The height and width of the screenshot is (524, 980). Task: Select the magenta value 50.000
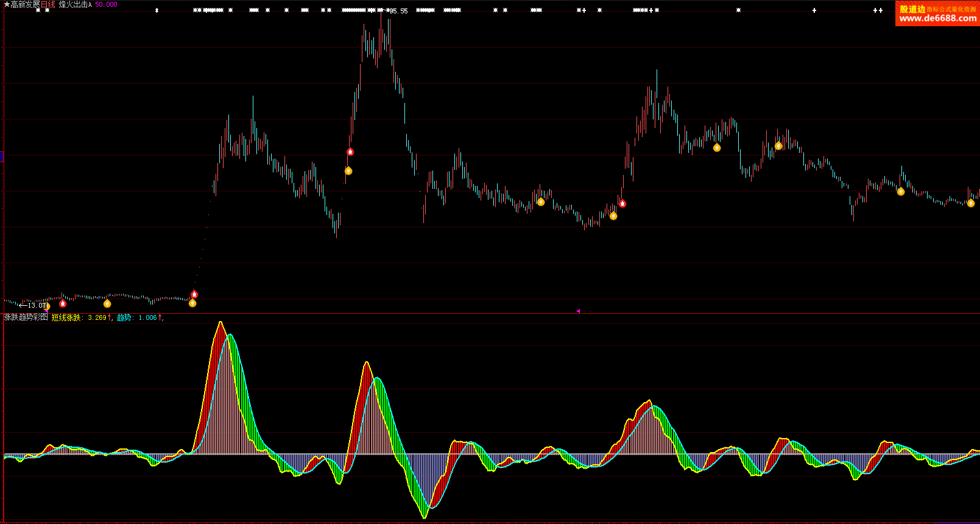[x=106, y=4]
